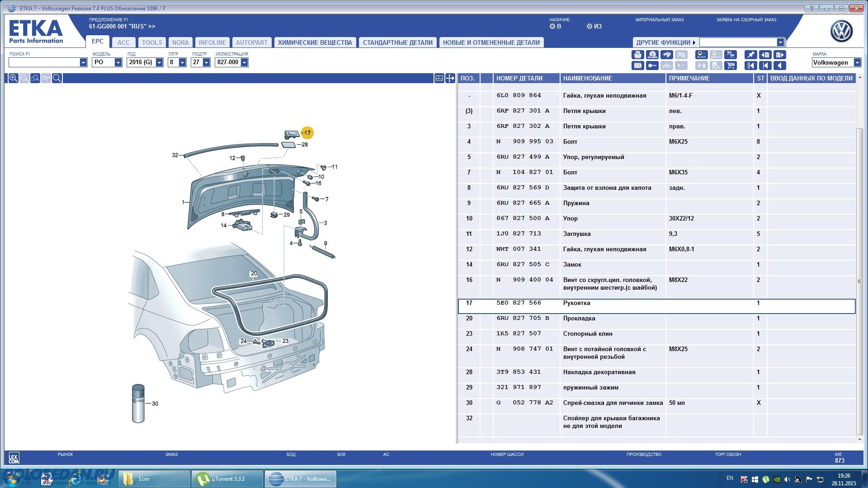This screenshot has width=868, height=488.
Task: Click the binoculars search icon
Action: click(x=667, y=55)
